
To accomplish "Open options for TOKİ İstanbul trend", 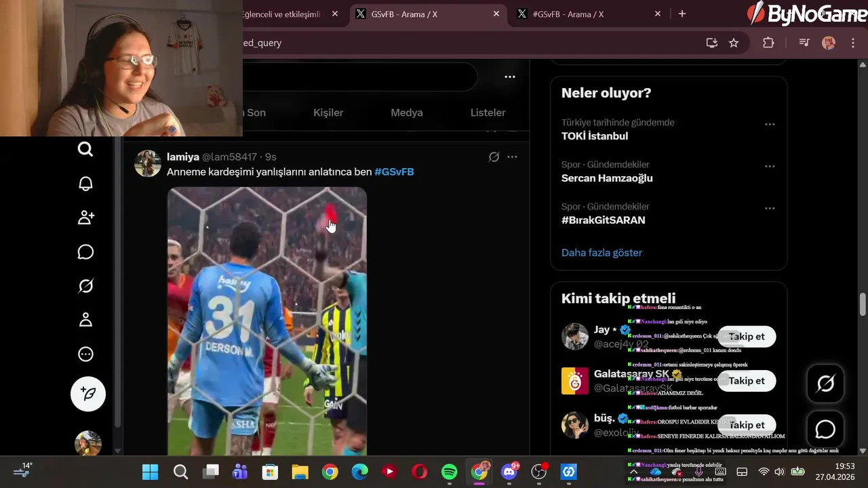I will 770,124.
